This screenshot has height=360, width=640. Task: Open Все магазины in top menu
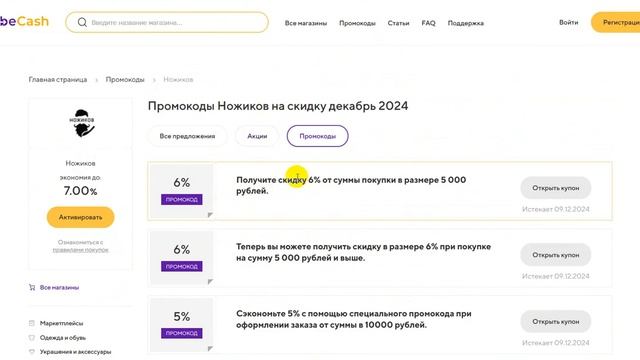pos(306,23)
